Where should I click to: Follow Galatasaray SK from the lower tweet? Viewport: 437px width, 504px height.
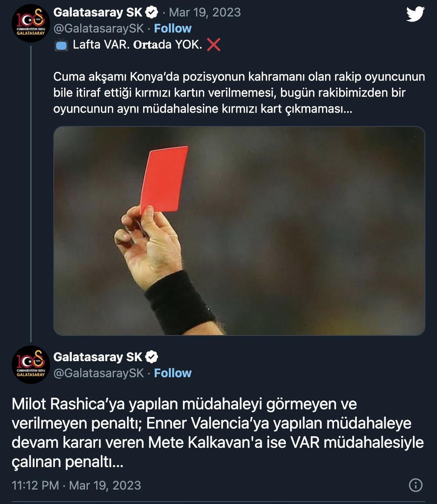point(173,373)
